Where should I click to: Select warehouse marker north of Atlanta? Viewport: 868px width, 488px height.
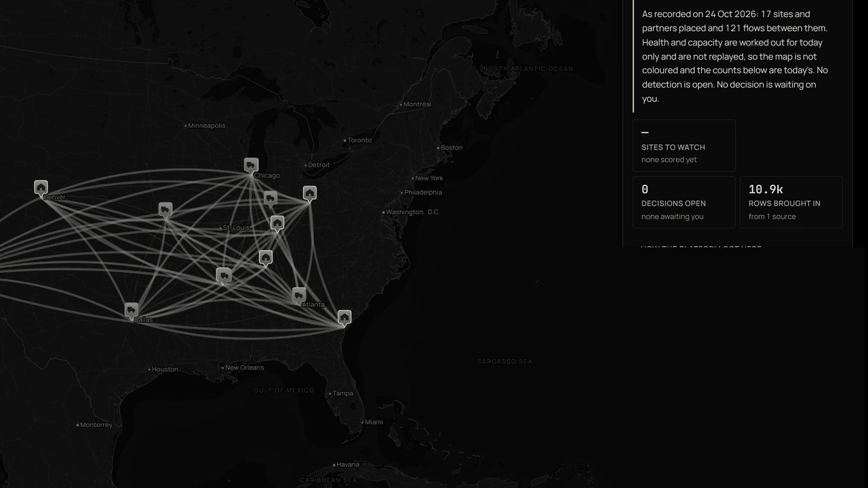click(x=266, y=258)
